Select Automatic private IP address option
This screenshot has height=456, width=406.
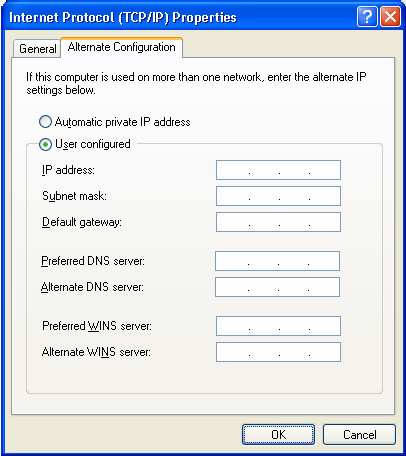click(45, 122)
